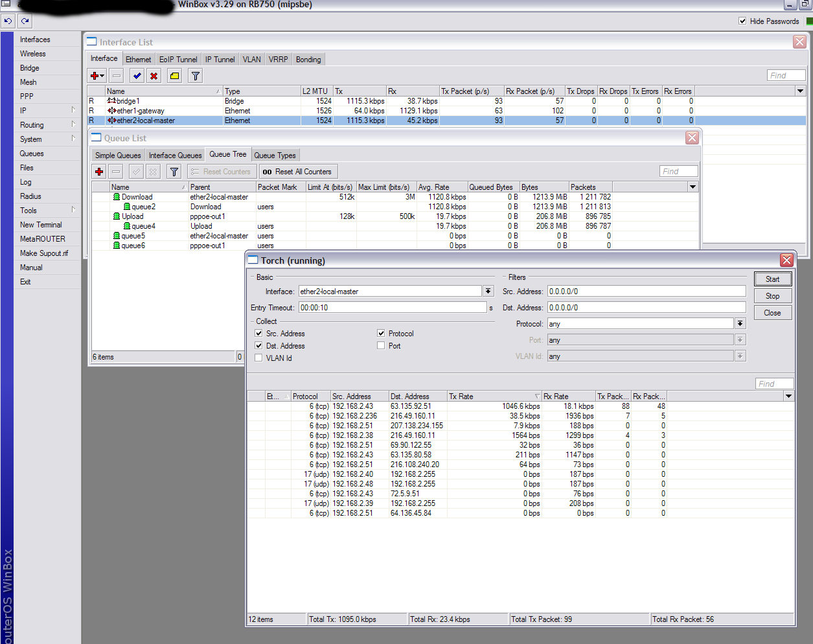813x644 pixels.
Task: Switch to the Simple Queues tab
Action: [118, 155]
